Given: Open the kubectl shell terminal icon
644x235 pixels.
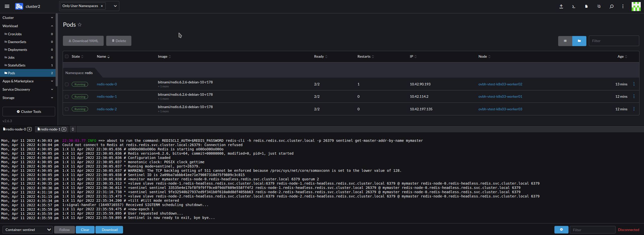Looking at the screenshot, I should 574,6.
